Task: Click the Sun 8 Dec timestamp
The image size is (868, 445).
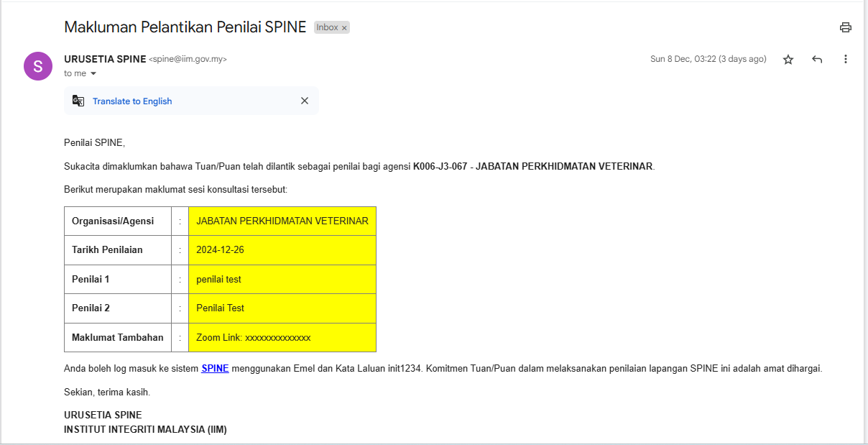Action: click(x=708, y=59)
